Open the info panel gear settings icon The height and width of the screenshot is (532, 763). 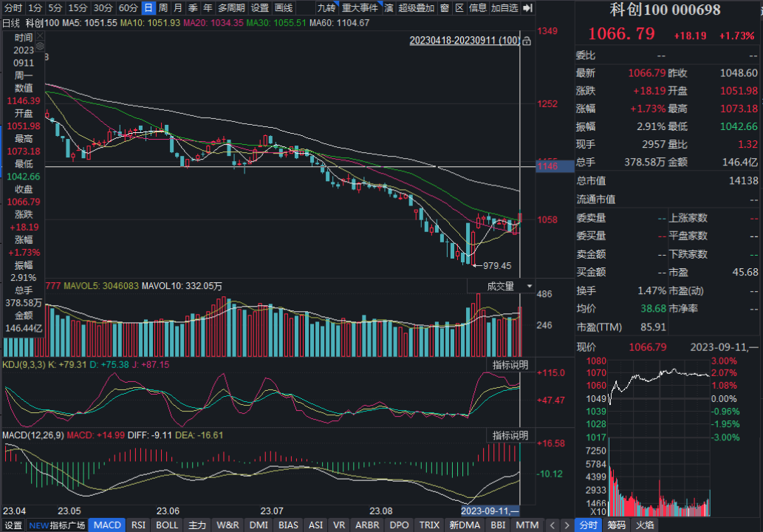39,47
